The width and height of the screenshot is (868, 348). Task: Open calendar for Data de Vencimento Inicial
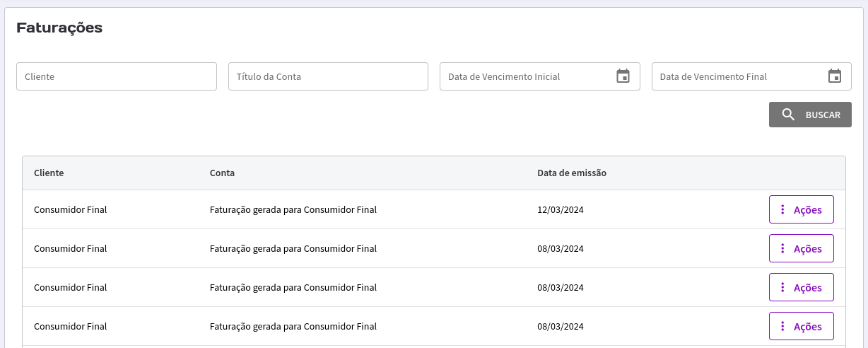click(623, 76)
